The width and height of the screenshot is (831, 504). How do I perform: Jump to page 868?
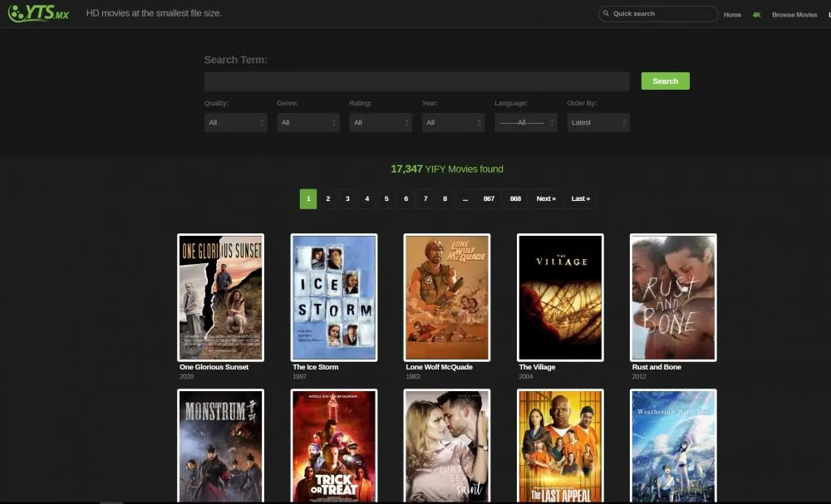(x=516, y=199)
